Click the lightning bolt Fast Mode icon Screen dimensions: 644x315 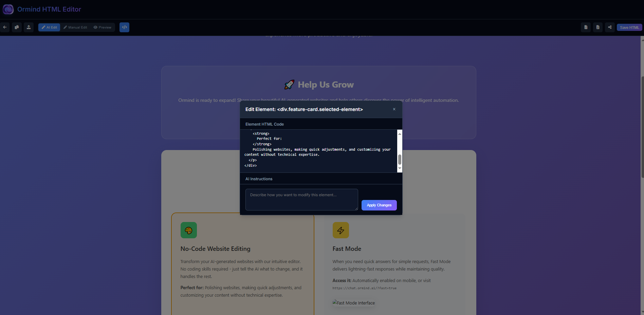pos(341,230)
